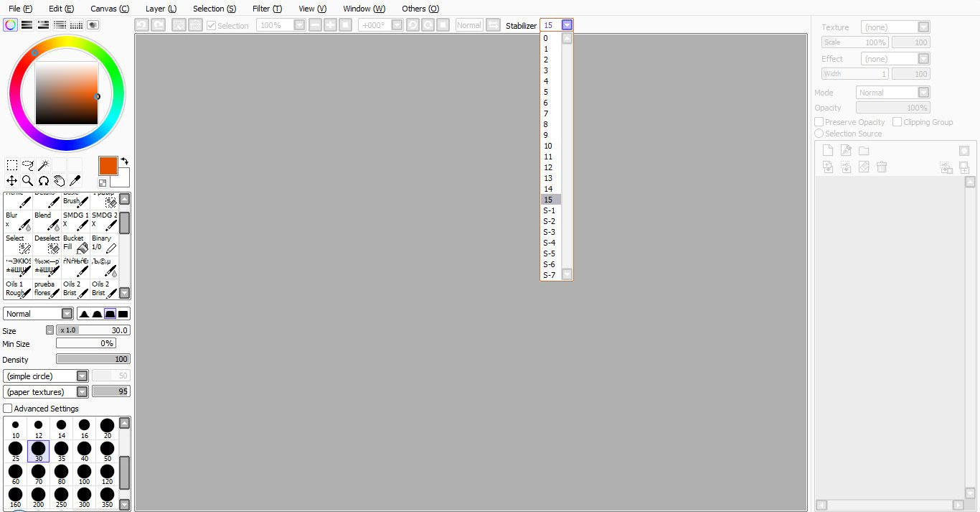Show the color wheel panel

point(10,25)
